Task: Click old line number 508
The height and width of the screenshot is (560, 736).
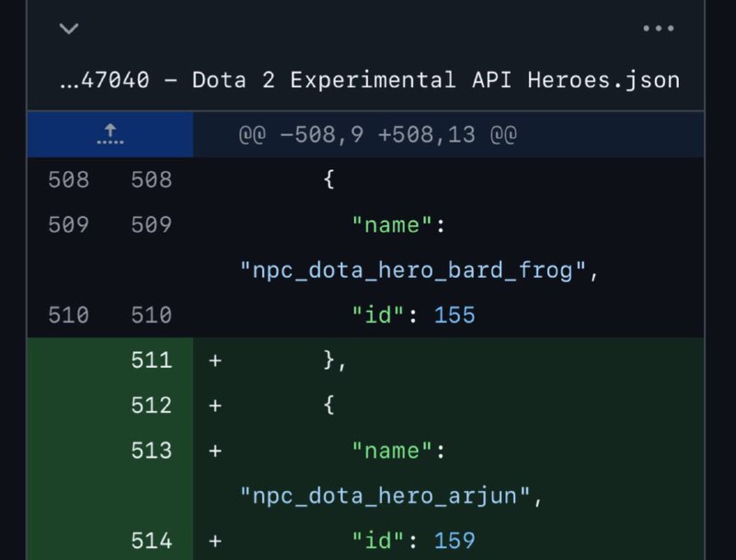Action: coord(69,179)
